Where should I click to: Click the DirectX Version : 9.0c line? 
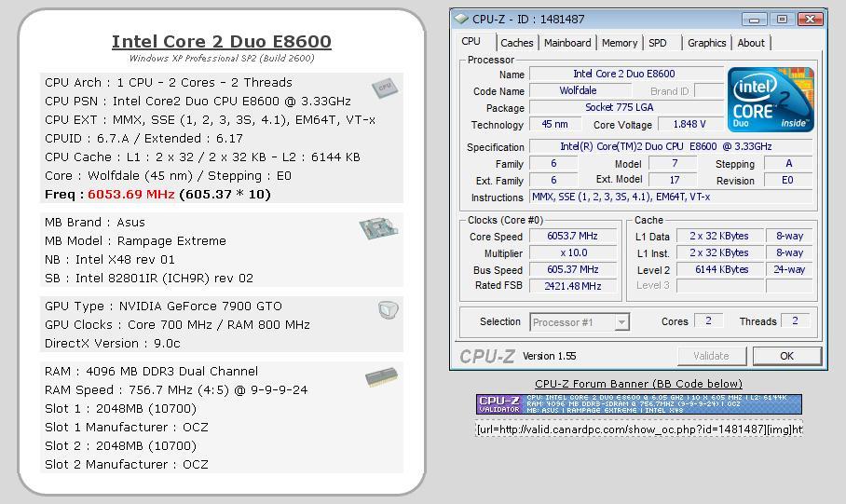[x=113, y=343]
